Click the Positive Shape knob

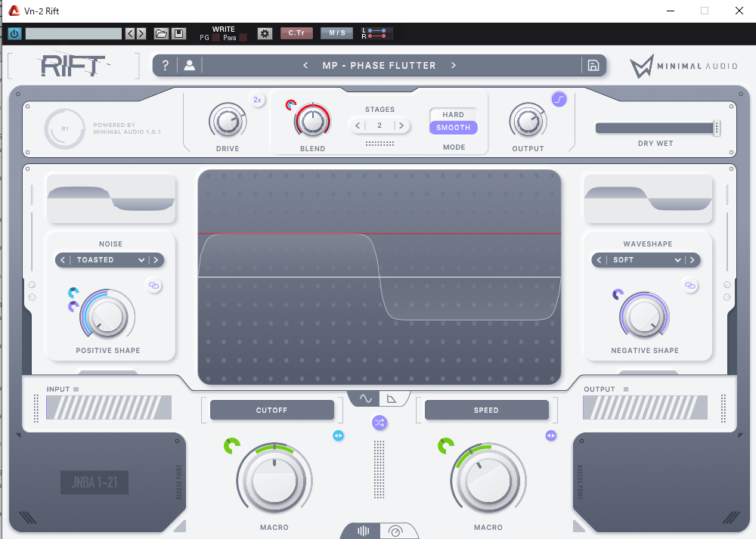click(107, 316)
